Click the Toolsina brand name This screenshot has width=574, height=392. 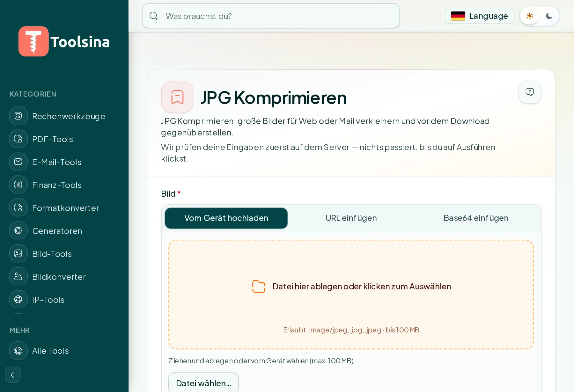coord(80,42)
